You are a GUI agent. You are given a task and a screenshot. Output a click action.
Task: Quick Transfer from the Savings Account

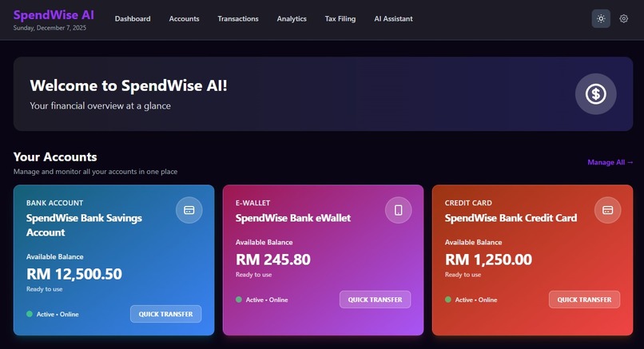[x=166, y=314]
